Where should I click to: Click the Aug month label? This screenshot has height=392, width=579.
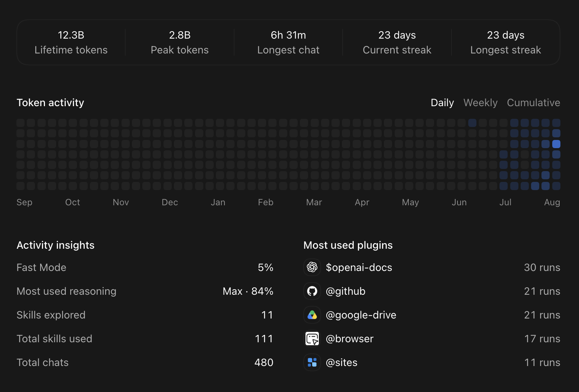click(552, 202)
